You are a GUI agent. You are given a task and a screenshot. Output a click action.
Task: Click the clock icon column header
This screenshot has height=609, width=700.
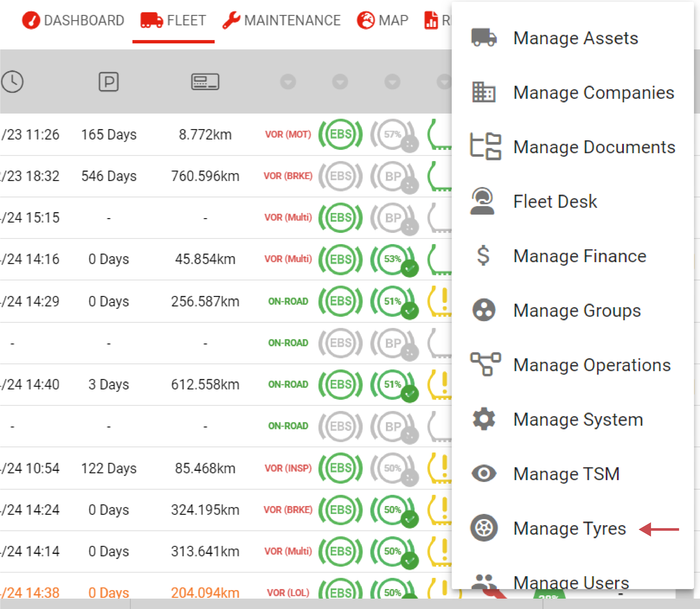coord(13,82)
